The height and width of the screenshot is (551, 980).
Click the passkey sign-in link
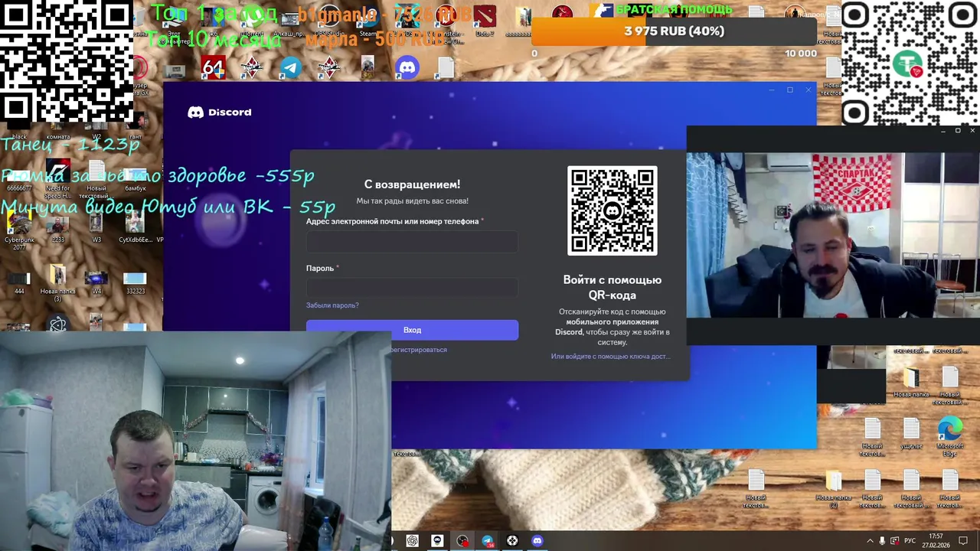click(x=610, y=357)
